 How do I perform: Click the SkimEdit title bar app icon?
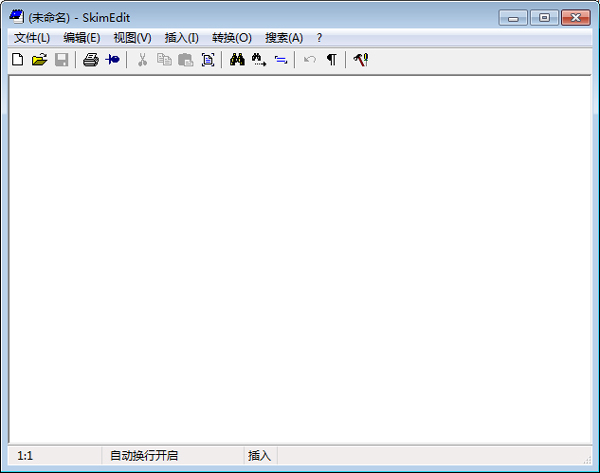click(x=16, y=17)
